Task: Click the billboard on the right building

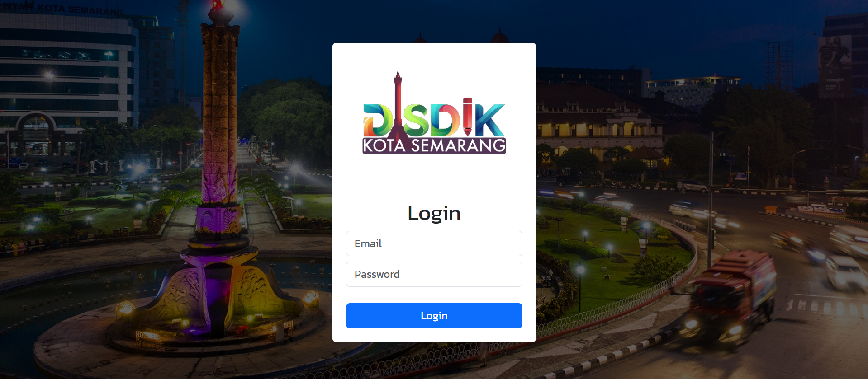Action: [835, 66]
